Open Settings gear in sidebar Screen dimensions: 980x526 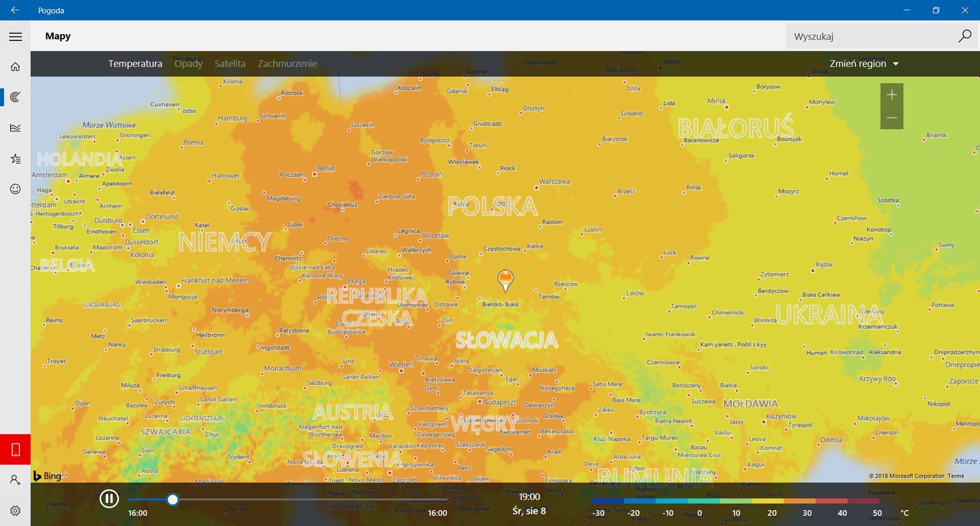[x=15, y=511]
